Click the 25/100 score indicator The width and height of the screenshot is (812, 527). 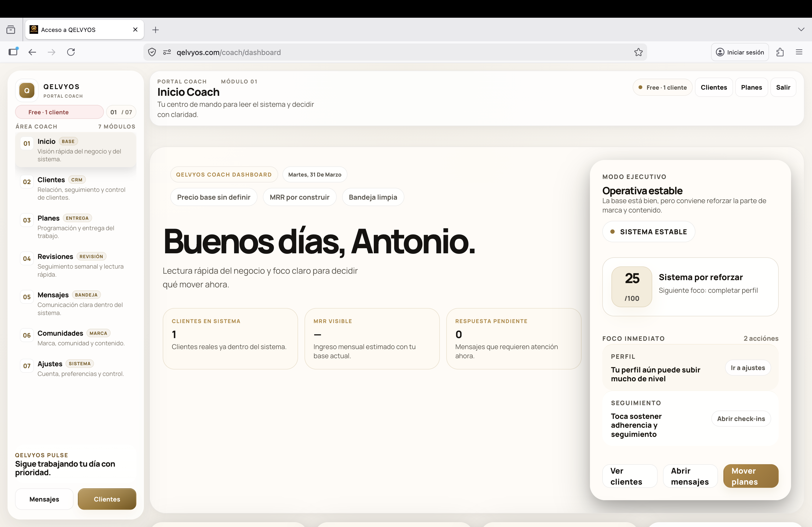point(632,287)
